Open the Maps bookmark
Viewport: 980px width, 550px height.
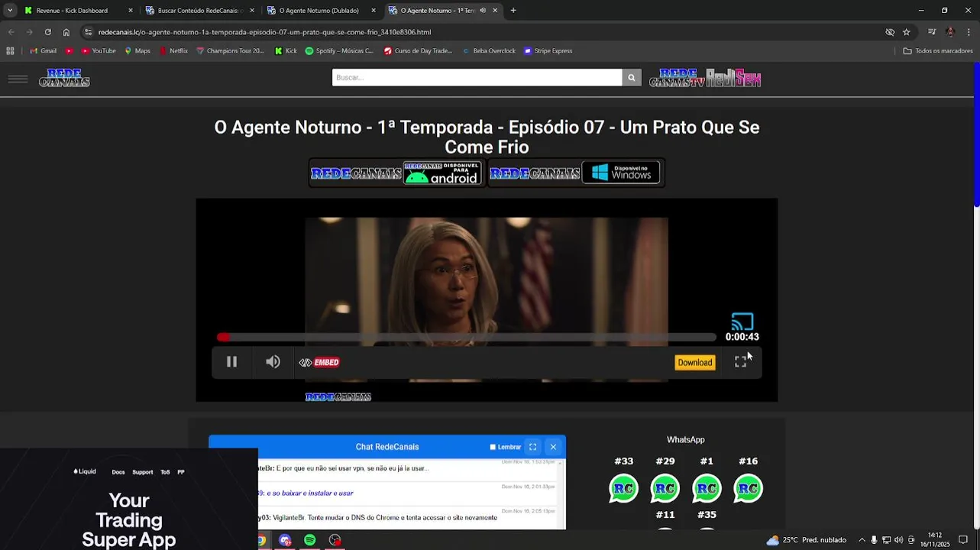(136, 51)
